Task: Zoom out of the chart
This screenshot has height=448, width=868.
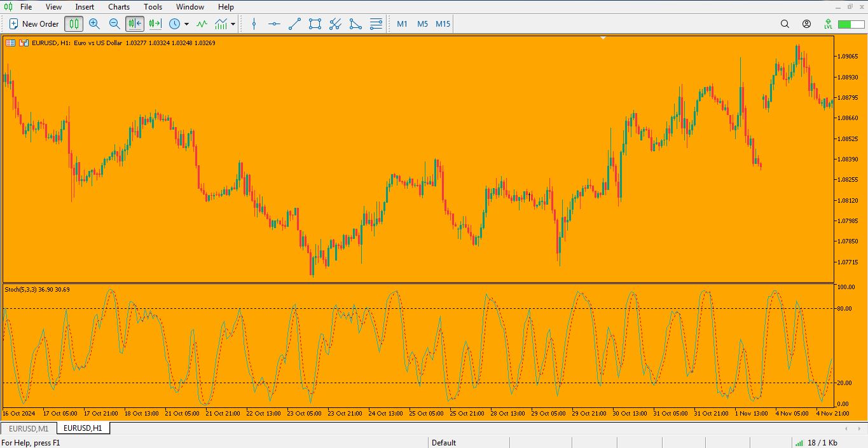Action: pyautogui.click(x=115, y=24)
